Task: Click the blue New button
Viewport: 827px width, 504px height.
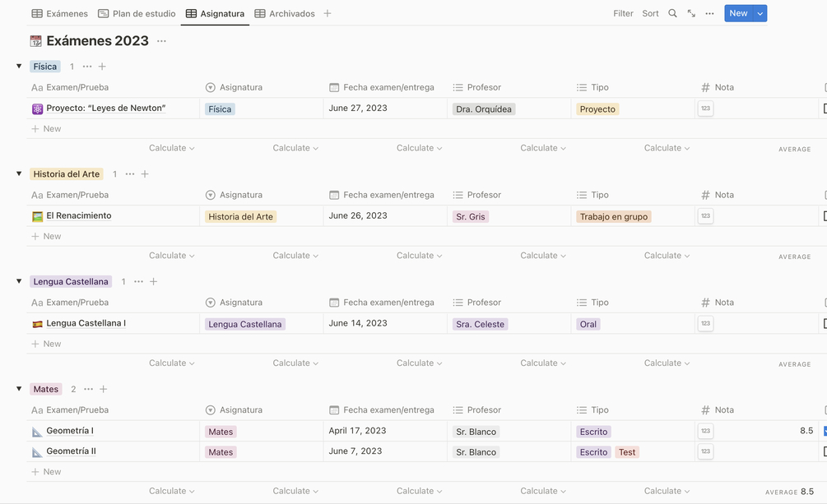Action: pos(738,14)
